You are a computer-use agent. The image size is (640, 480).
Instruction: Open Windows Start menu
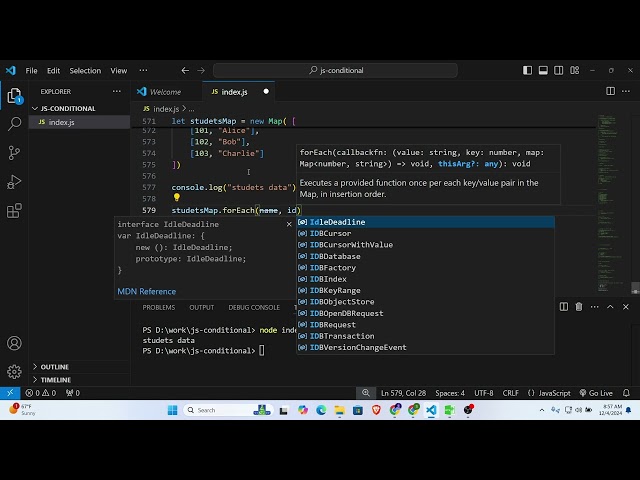pyautogui.click(x=173, y=410)
